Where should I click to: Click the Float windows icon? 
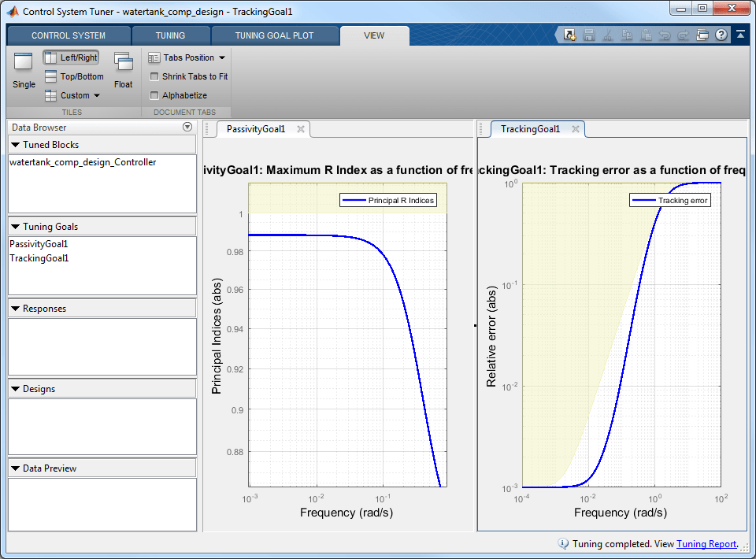tap(124, 69)
